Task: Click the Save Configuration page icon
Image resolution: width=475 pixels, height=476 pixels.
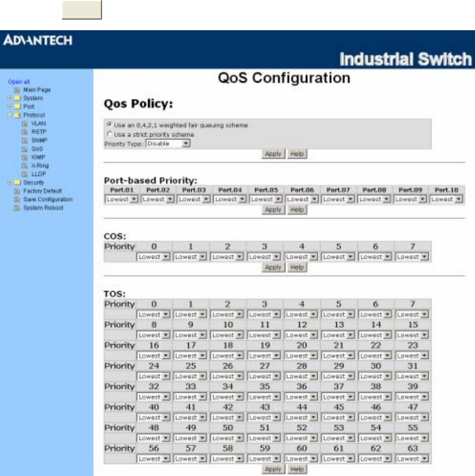Action: [x=17, y=199]
